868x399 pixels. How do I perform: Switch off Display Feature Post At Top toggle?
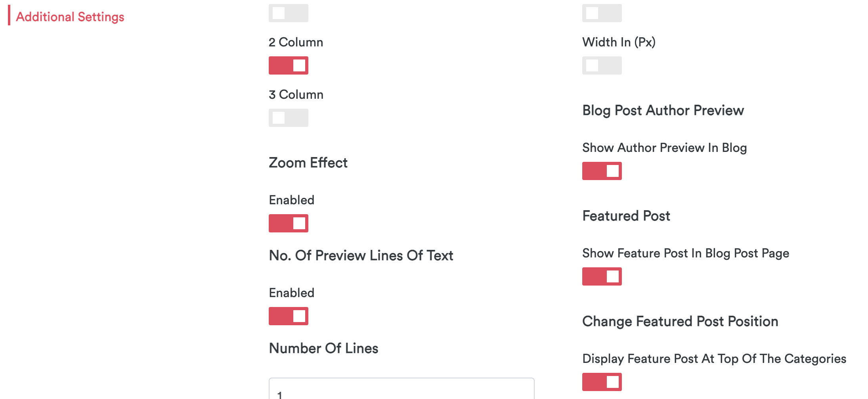tap(602, 382)
